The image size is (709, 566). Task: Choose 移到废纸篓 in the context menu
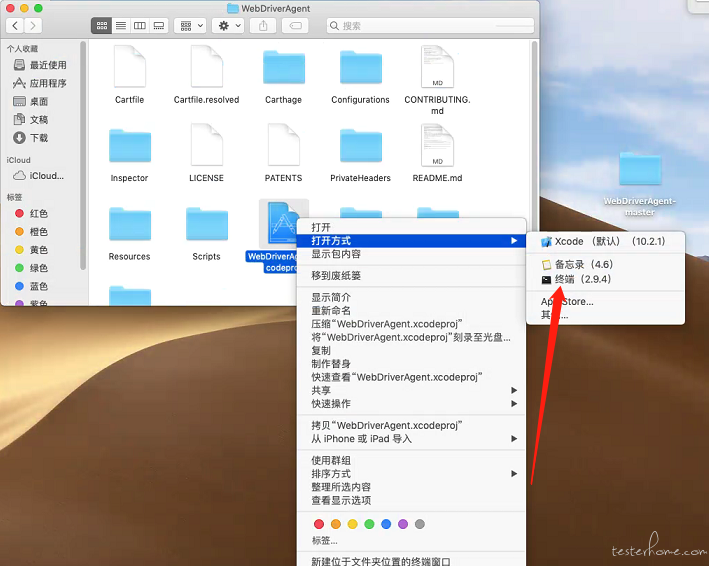[x=411, y=276]
